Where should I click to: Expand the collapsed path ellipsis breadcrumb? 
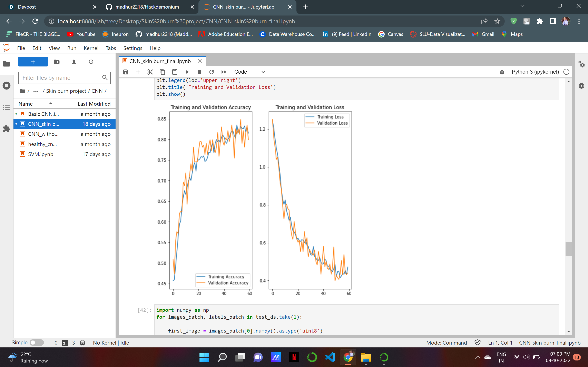click(36, 91)
